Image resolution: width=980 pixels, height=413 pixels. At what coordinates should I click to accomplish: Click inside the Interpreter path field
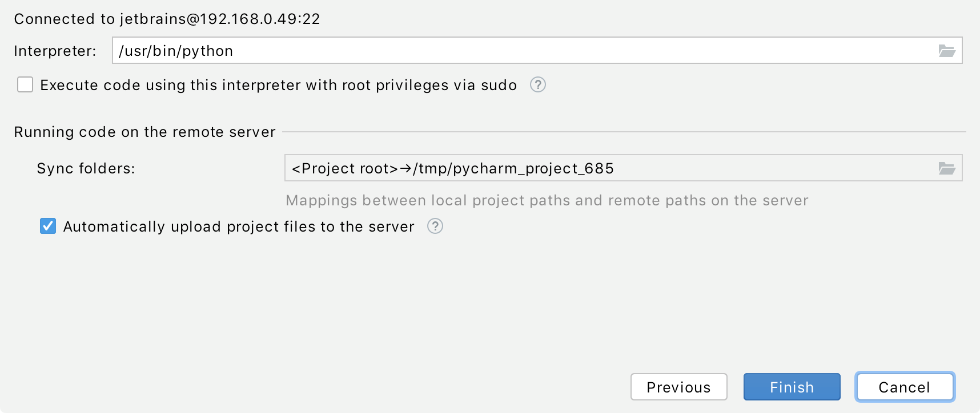(x=400, y=51)
